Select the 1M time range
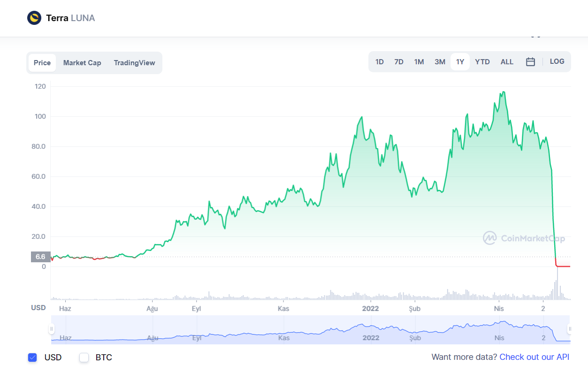The image size is (588, 373). (x=419, y=62)
